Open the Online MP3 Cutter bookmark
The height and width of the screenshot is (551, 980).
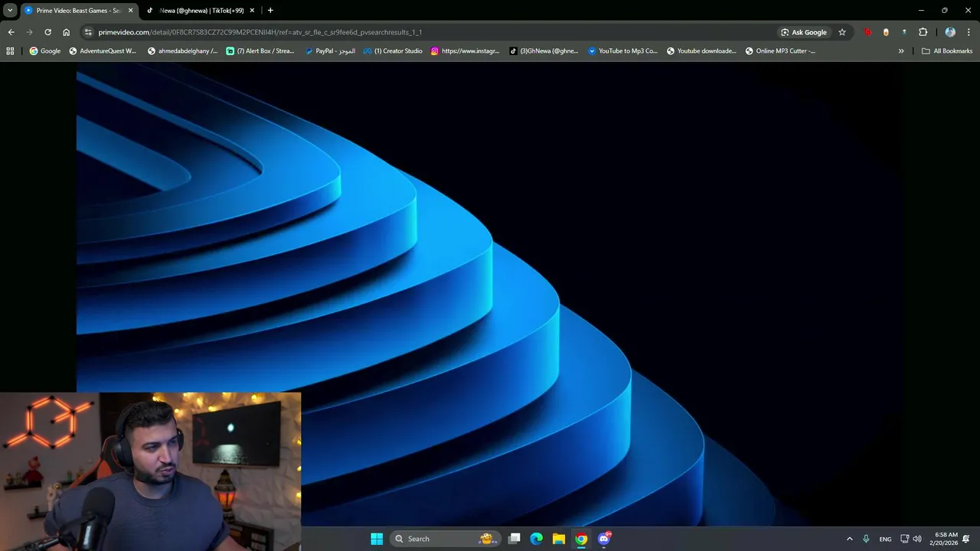click(x=780, y=51)
